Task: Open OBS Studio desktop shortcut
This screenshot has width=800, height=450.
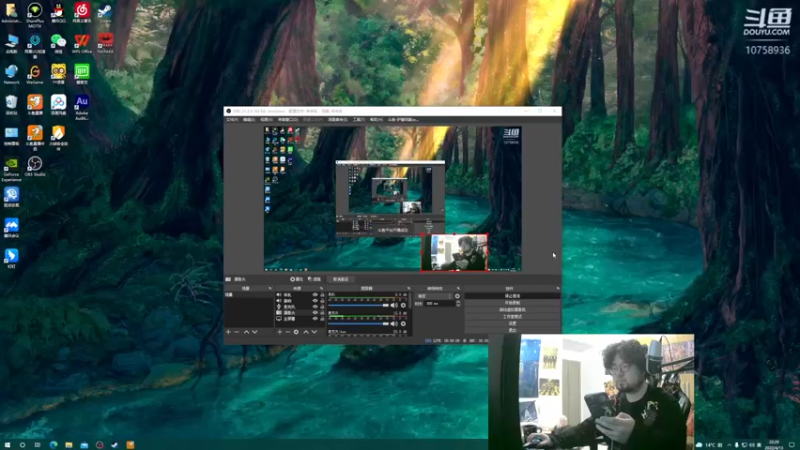Action: tap(35, 166)
